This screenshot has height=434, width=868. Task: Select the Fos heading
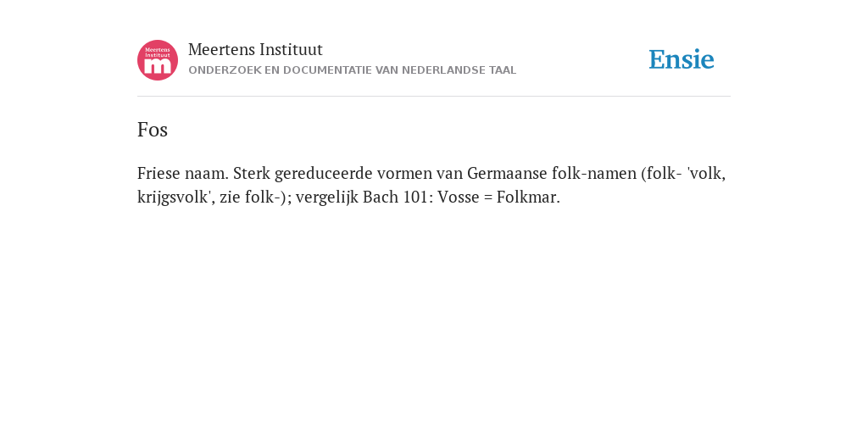pos(153,130)
